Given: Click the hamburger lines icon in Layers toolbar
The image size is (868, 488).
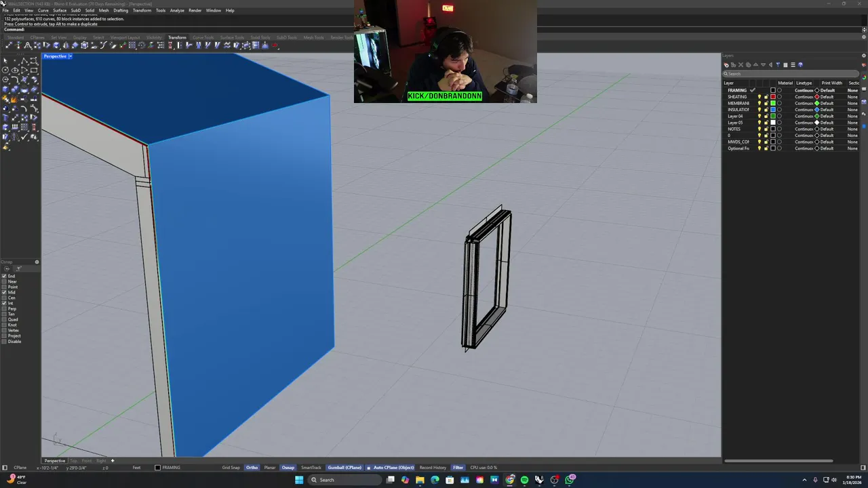Looking at the screenshot, I should point(793,65).
